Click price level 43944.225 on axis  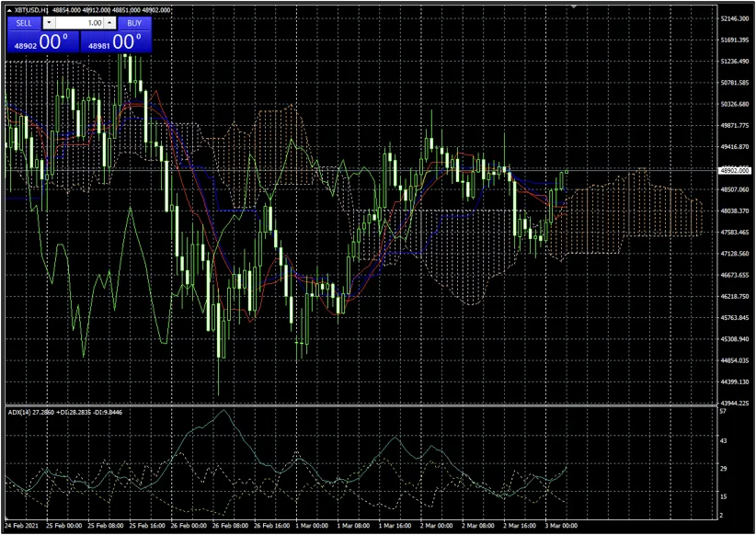pyautogui.click(x=735, y=403)
